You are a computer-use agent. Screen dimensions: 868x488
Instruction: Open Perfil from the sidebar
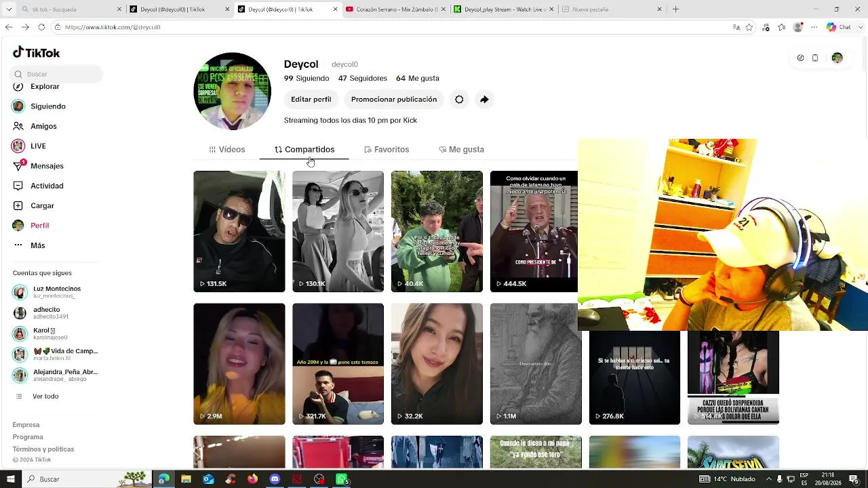(31, 226)
